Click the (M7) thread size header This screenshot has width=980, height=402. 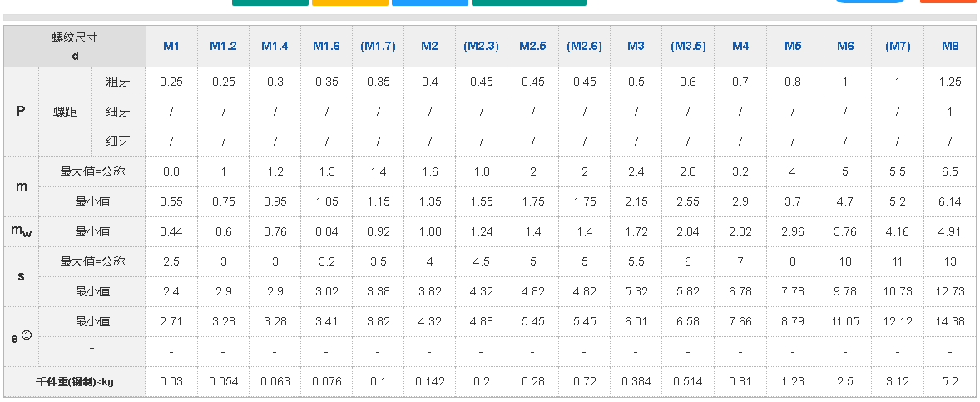[898, 47]
